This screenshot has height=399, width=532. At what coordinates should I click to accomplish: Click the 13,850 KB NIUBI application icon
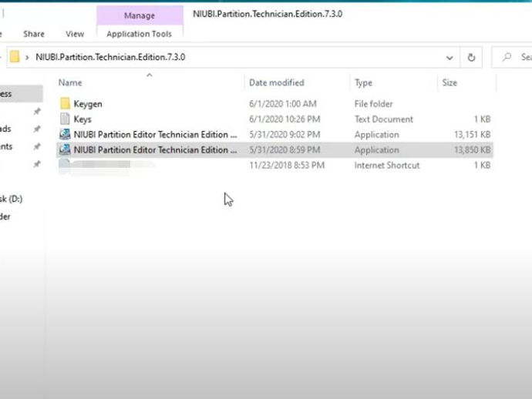click(x=65, y=149)
